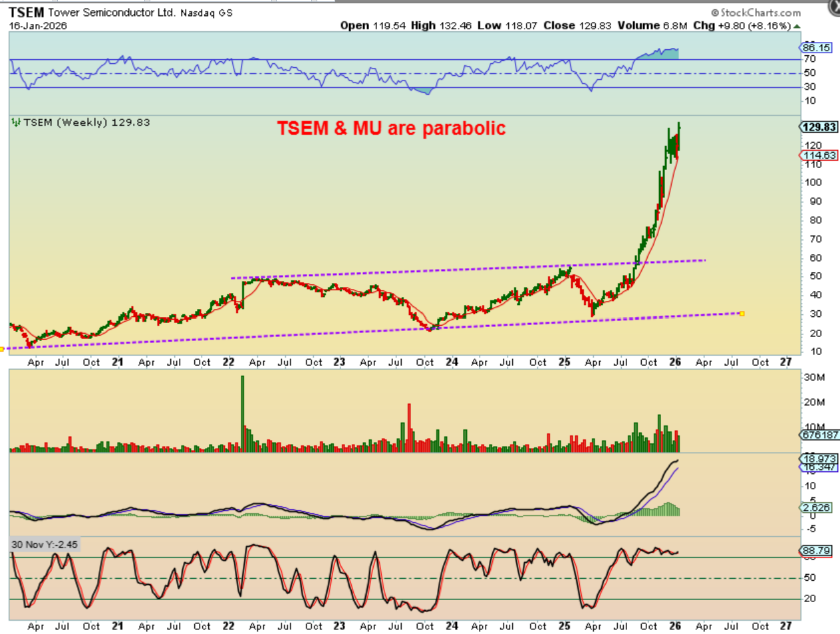
Task: Select the TSEM (Weekly) 129.83 legend text
Action: point(86,122)
